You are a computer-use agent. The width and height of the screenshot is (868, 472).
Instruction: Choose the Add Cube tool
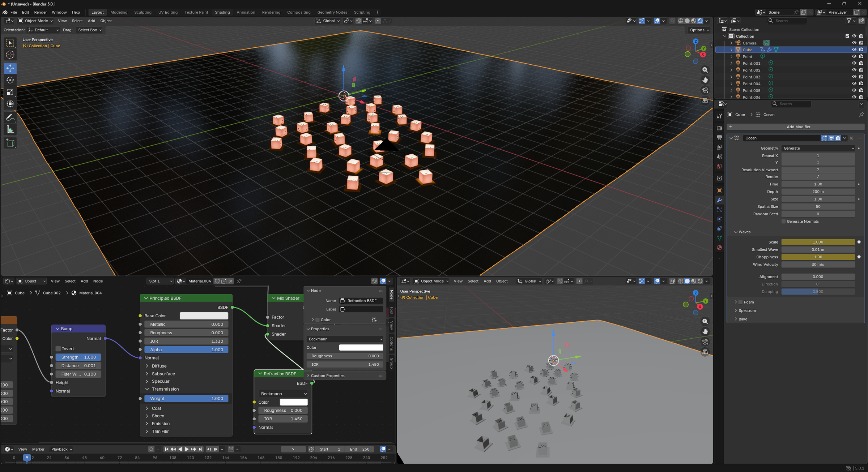pos(10,143)
